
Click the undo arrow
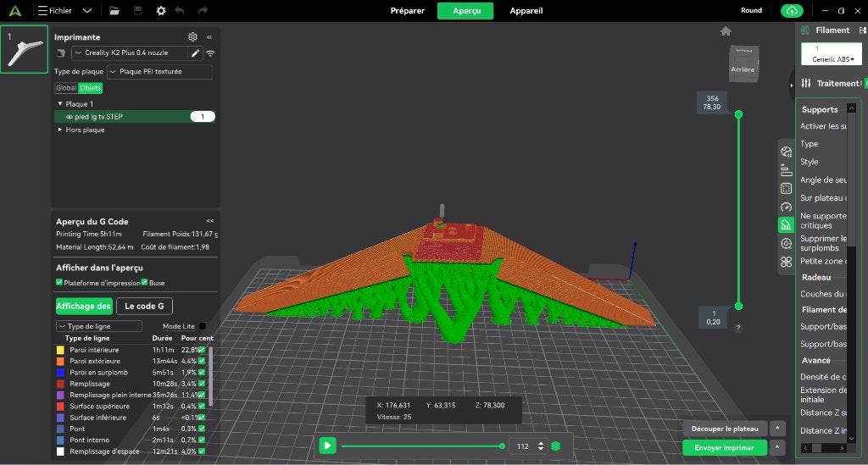point(180,10)
